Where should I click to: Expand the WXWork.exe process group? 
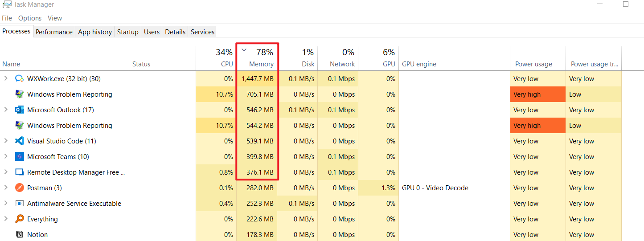click(6, 79)
